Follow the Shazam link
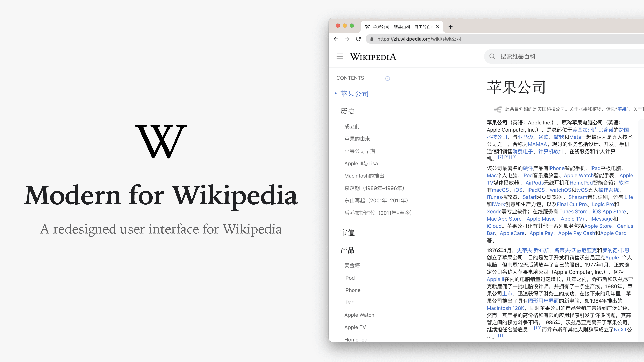Screen dimensions: 644x362 pos(577,197)
